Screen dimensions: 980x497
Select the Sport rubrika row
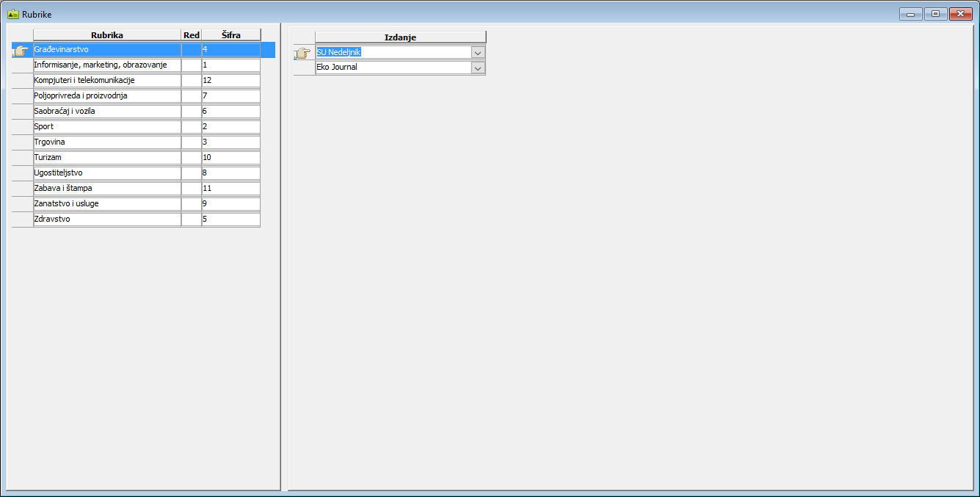click(x=106, y=127)
